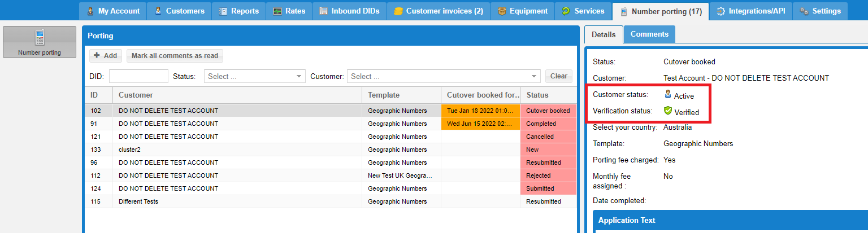Click the Rates tab icon

[x=277, y=11]
